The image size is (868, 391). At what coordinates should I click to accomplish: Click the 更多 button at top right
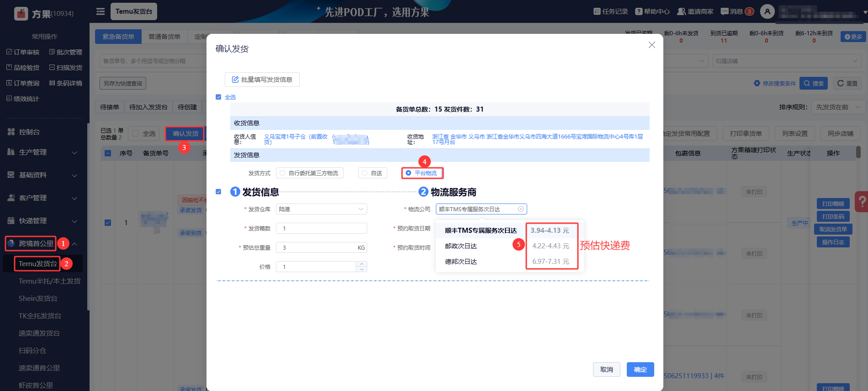pos(853,37)
